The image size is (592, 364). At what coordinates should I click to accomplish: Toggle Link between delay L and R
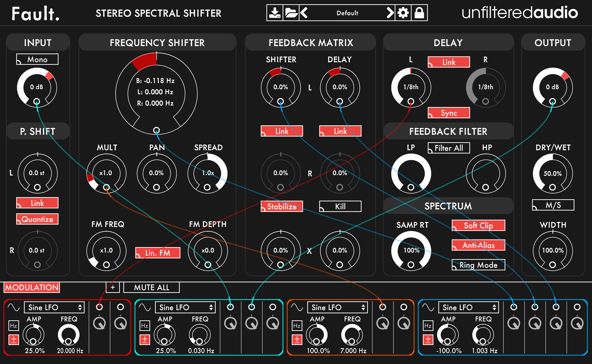click(449, 62)
